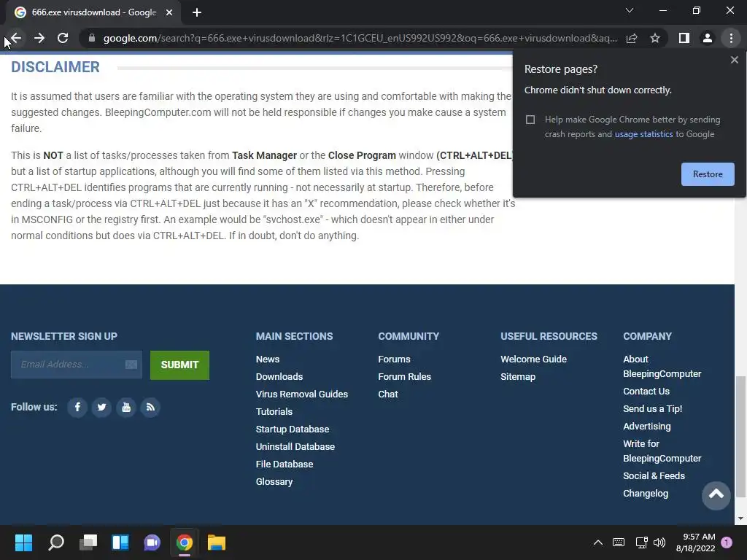This screenshot has height=560, width=747.
Task: Open the Uninstall Database link
Action: click(295, 447)
